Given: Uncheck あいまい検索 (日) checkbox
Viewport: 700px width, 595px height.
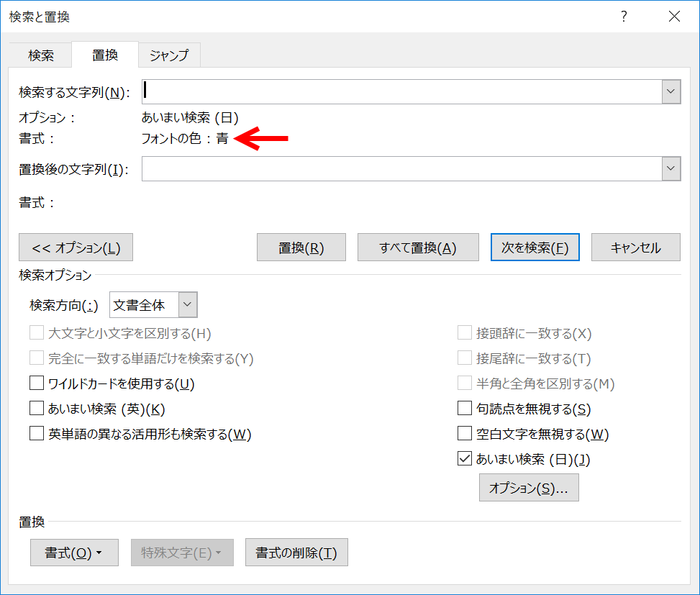Looking at the screenshot, I should point(465,459).
